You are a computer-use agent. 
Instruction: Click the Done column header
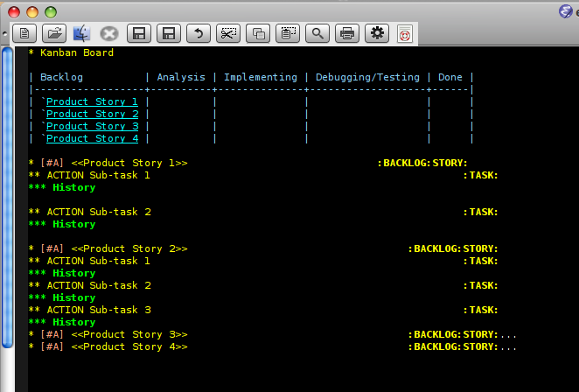point(450,77)
